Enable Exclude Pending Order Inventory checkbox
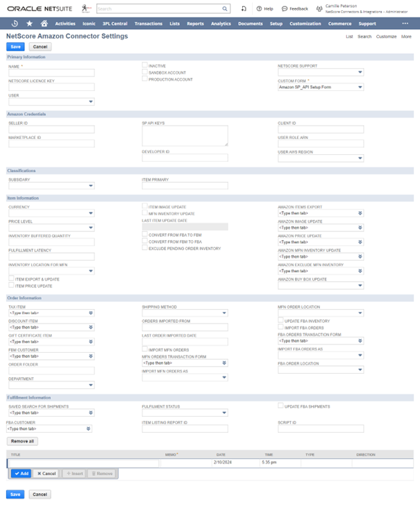Image resolution: width=420 pixels, height=507 pixels. coord(144,248)
